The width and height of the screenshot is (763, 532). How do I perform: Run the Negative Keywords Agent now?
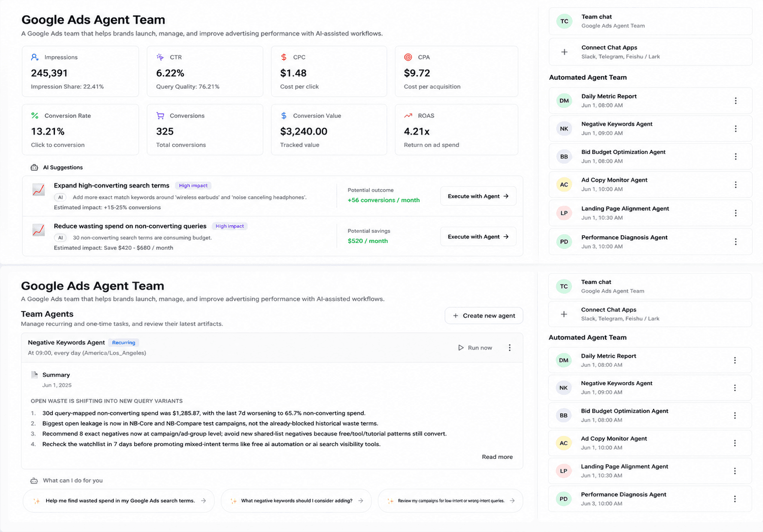(475, 348)
